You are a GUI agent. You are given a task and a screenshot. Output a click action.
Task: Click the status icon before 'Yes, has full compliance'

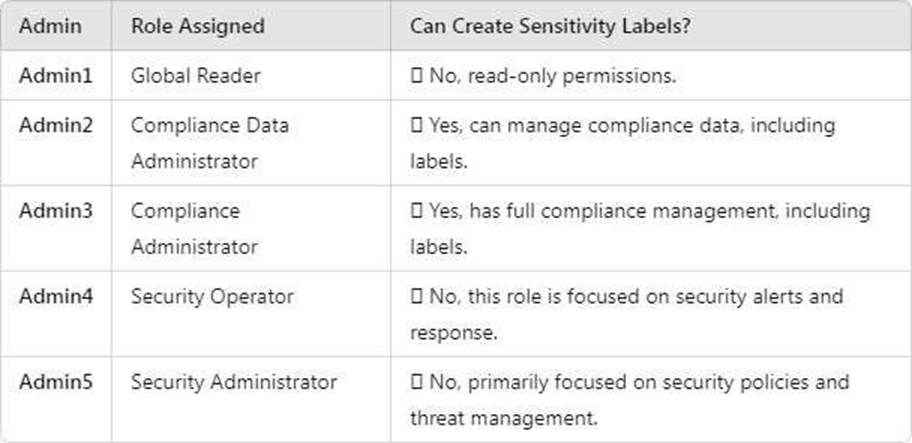[416, 212]
